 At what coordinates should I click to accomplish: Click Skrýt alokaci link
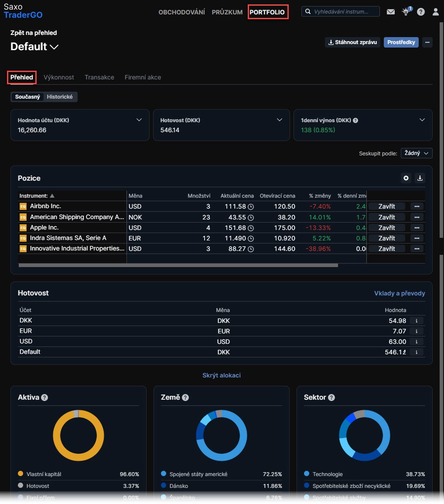click(222, 375)
